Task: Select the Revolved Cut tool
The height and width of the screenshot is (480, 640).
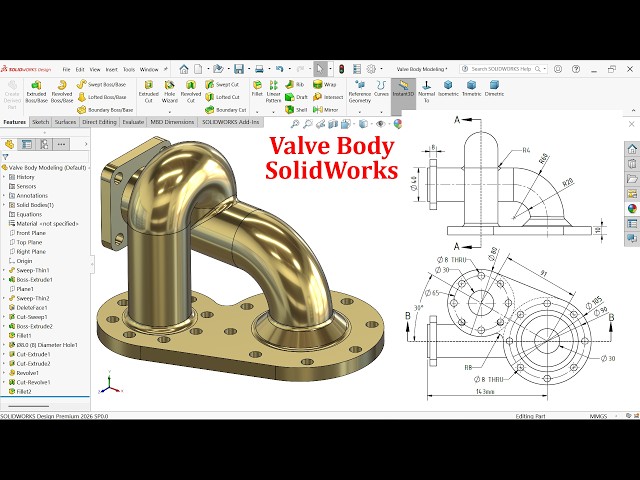Action: (191, 91)
